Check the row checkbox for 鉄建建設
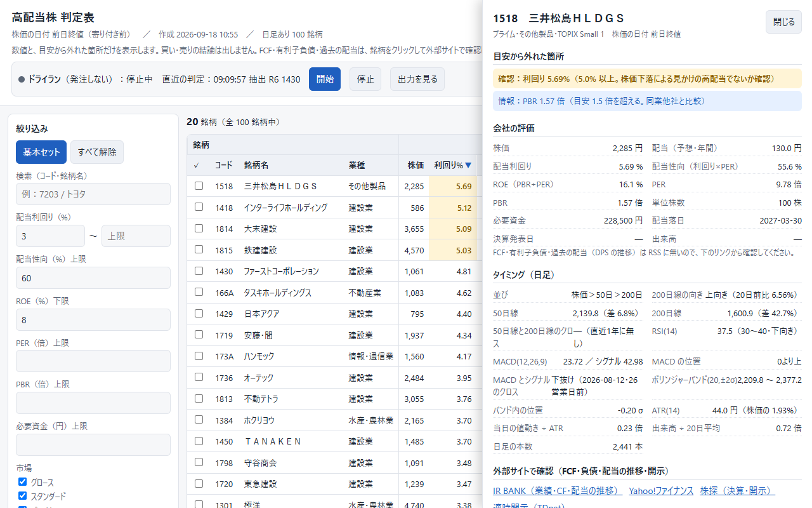This screenshot has height=508, width=812. coord(199,250)
